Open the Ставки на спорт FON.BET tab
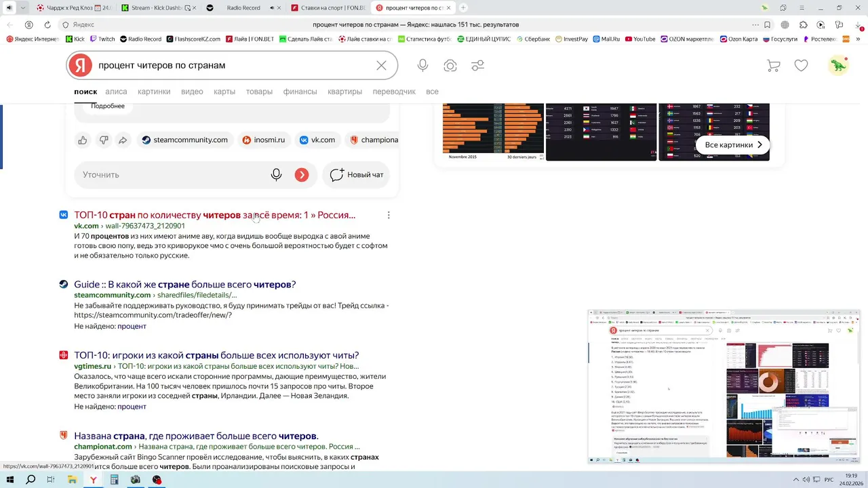868x488 pixels. 329,8
